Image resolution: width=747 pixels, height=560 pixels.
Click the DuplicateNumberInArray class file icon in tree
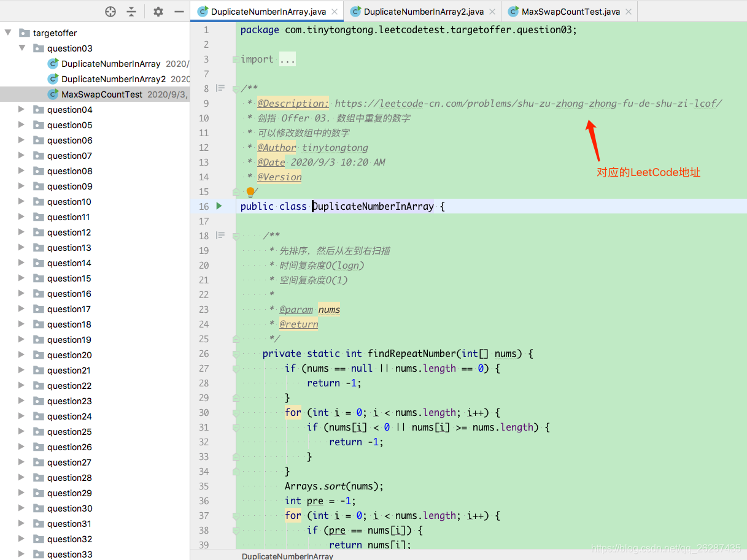coord(53,64)
